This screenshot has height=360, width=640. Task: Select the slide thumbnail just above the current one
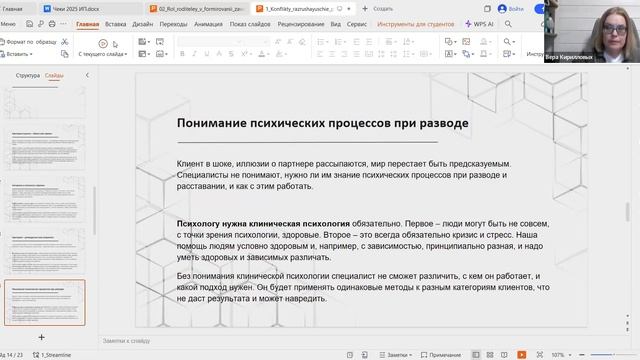point(45,251)
